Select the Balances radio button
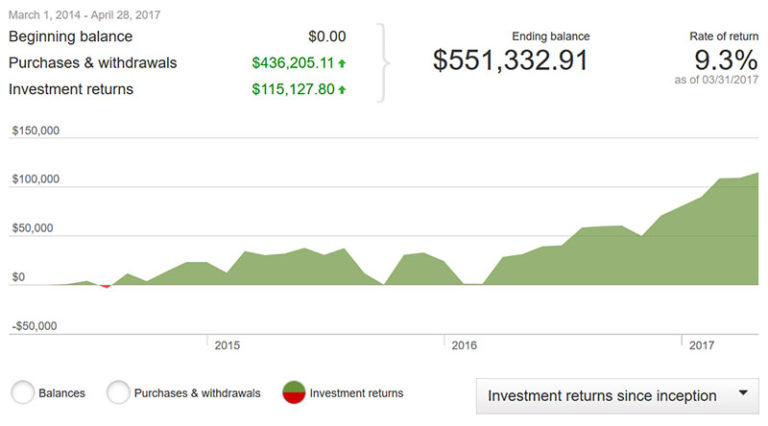Screen dimensions: 768x426 (x=23, y=393)
